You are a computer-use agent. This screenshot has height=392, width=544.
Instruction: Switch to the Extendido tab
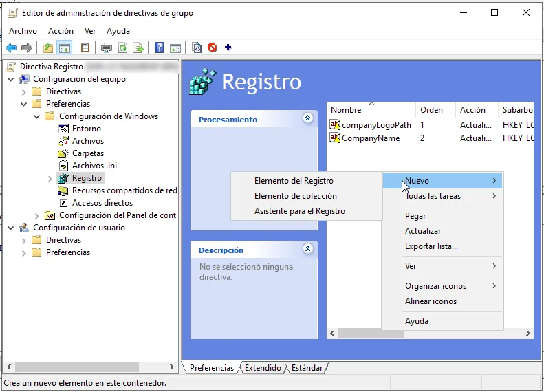(263, 368)
